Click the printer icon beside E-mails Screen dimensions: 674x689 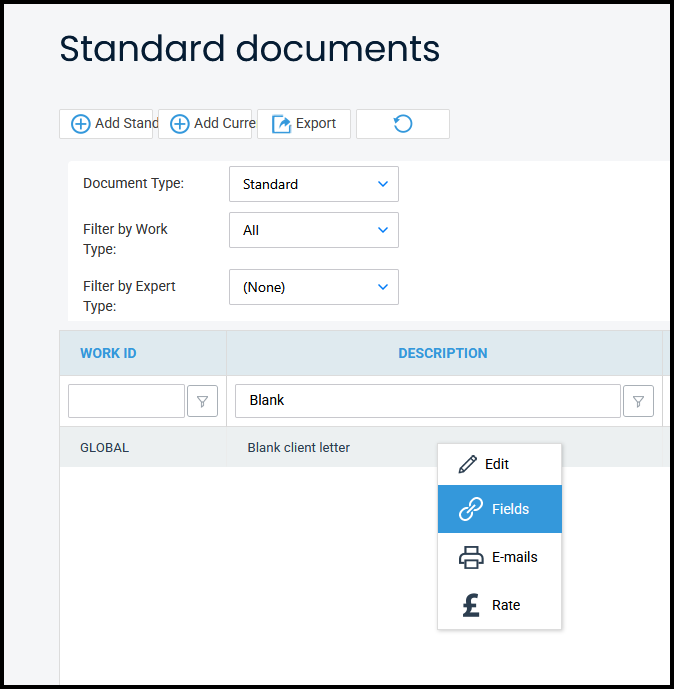pyautogui.click(x=470, y=557)
